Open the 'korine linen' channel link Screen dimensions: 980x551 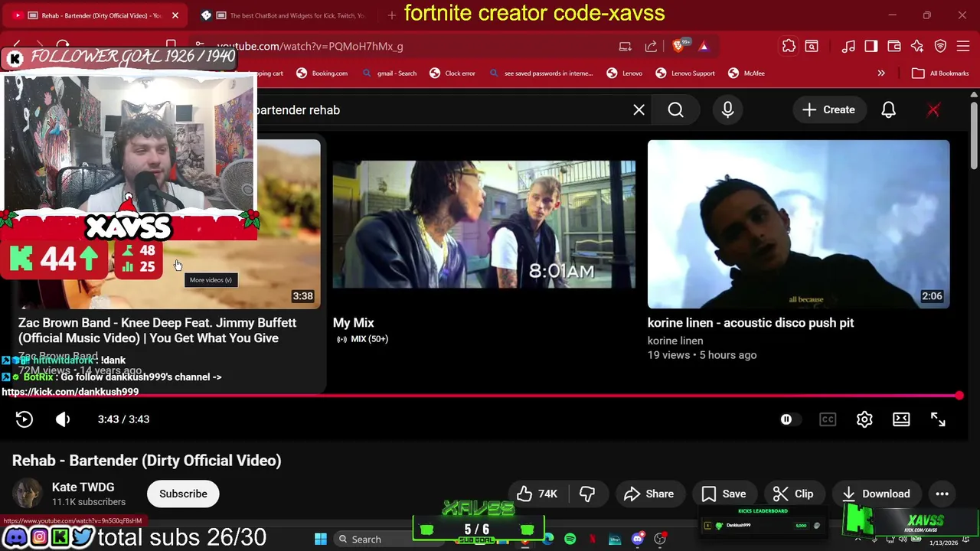[675, 341]
